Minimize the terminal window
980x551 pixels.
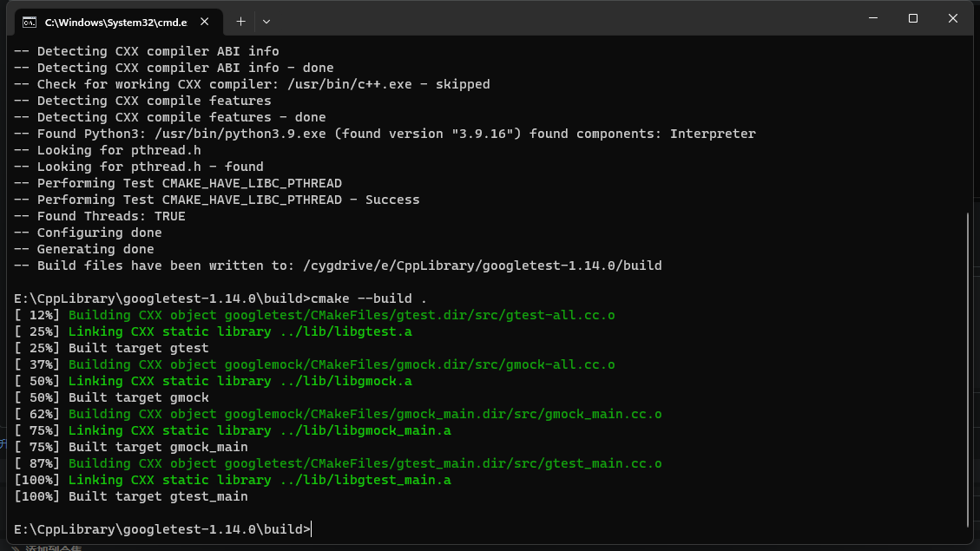(x=872, y=18)
